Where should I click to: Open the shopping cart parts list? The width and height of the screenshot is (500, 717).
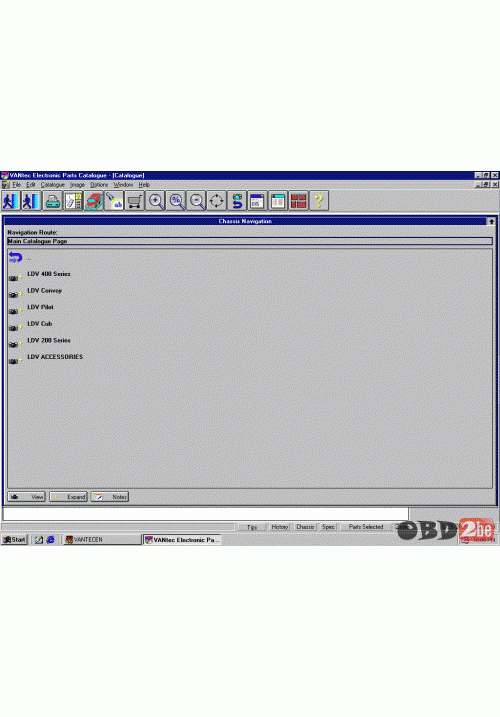pyautogui.click(x=134, y=201)
